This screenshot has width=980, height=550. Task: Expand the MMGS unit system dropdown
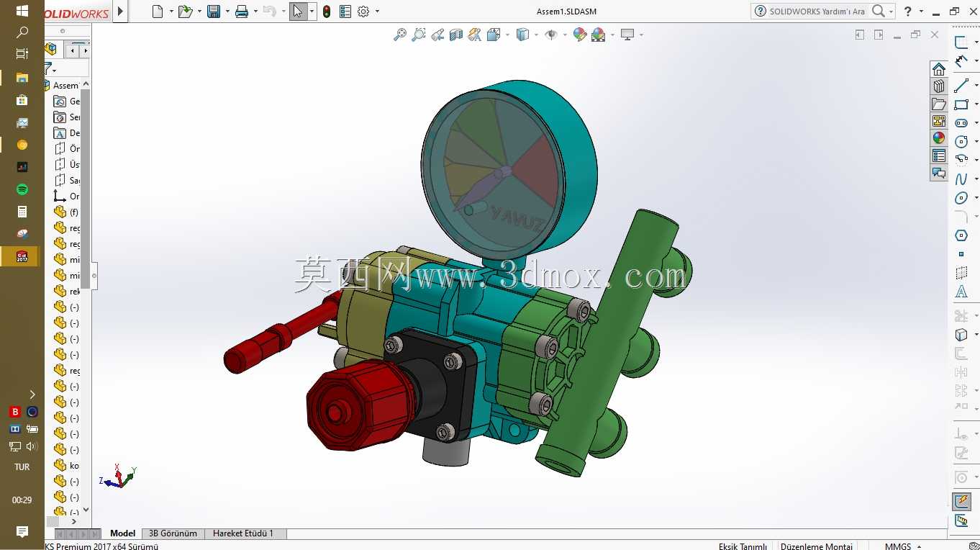920,546
